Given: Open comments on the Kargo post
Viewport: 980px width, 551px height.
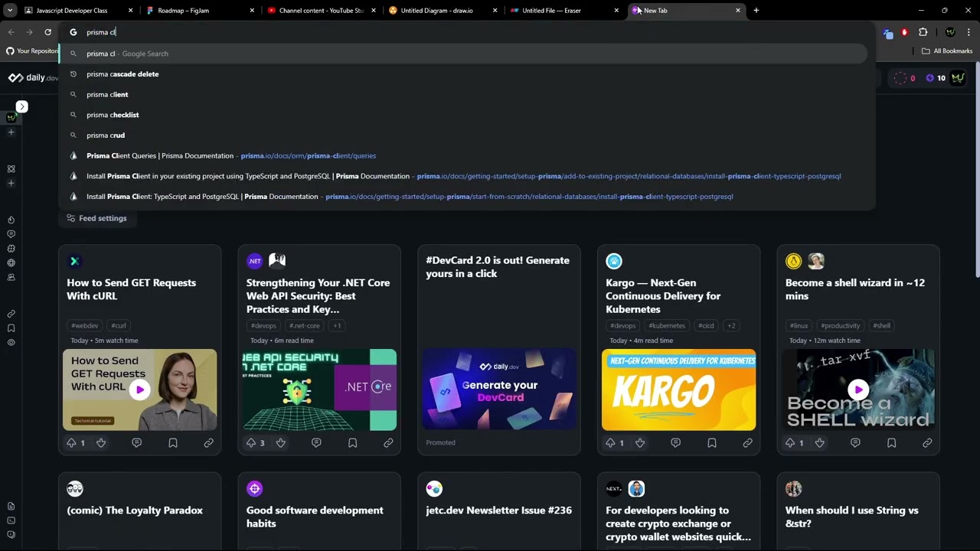Looking at the screenshot, I should (x=675, y=443).
